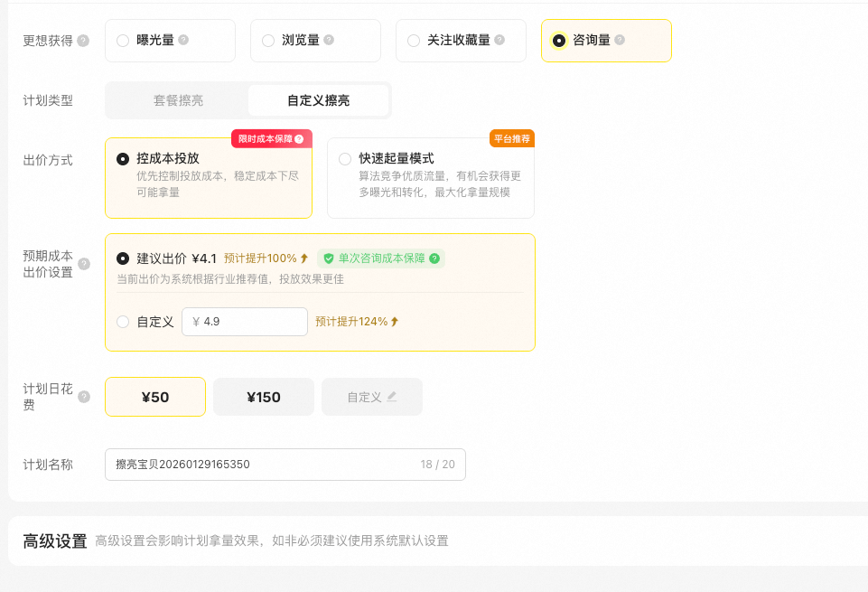Switch to 自定义擦亮 plan type tab
868x592 pixels.
click(x=318, y=100)
